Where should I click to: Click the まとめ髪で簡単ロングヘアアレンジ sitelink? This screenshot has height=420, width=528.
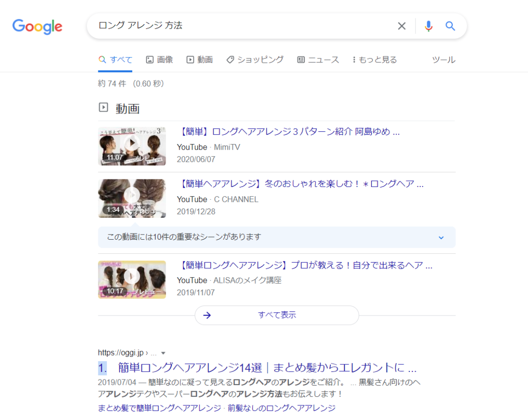(159, 408)
